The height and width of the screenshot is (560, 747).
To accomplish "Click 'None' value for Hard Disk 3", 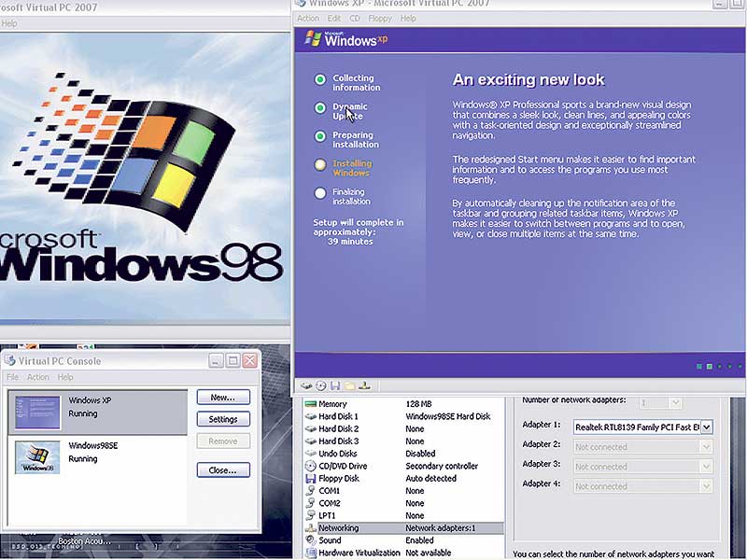I will [x=415, y=441].
